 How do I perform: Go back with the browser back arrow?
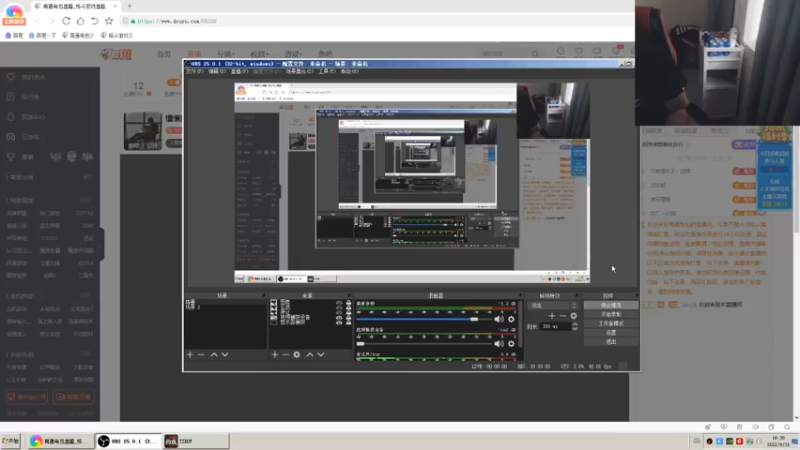[x=37, y=21]
